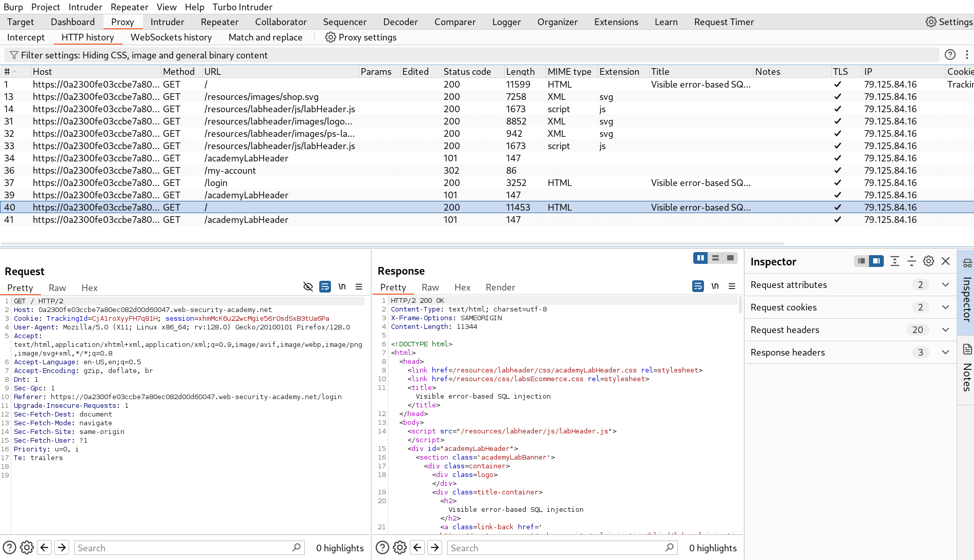Toggle show newline characters in Request
The height and width of the screenshot is (560, 974).
coord(342,287)
